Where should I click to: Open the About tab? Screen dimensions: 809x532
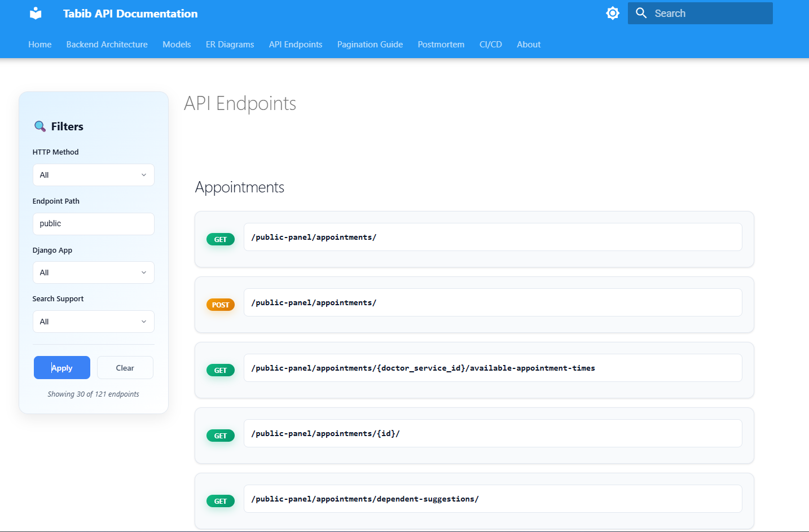(529, 45)
